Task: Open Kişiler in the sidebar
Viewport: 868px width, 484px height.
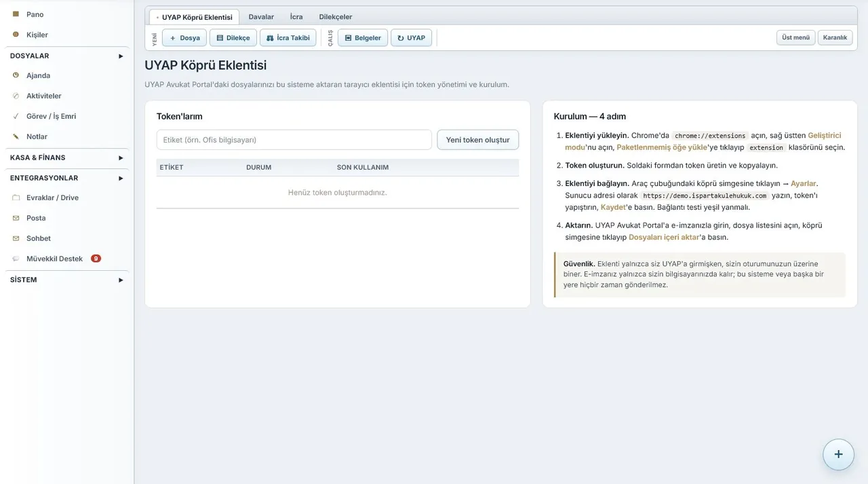Action: [37, 35]
